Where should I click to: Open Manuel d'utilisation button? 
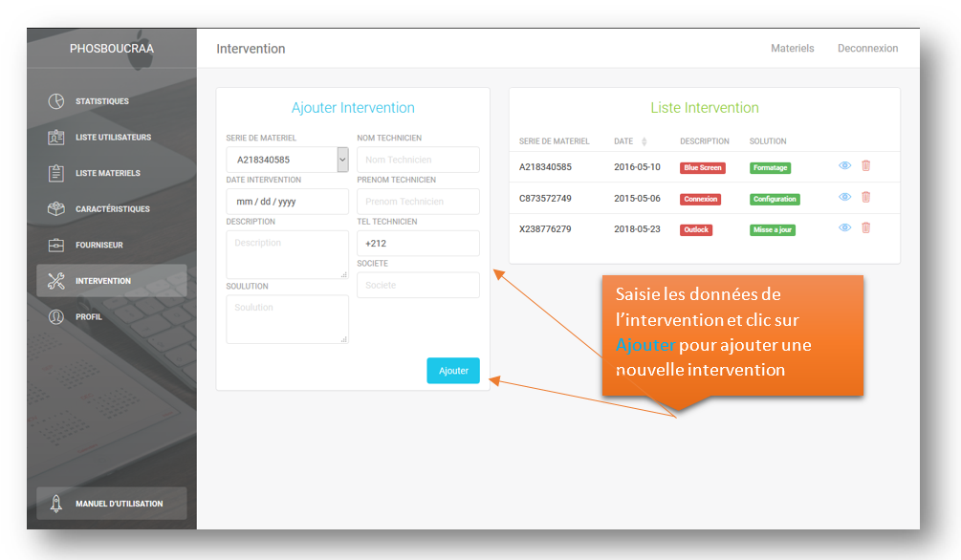112,504
